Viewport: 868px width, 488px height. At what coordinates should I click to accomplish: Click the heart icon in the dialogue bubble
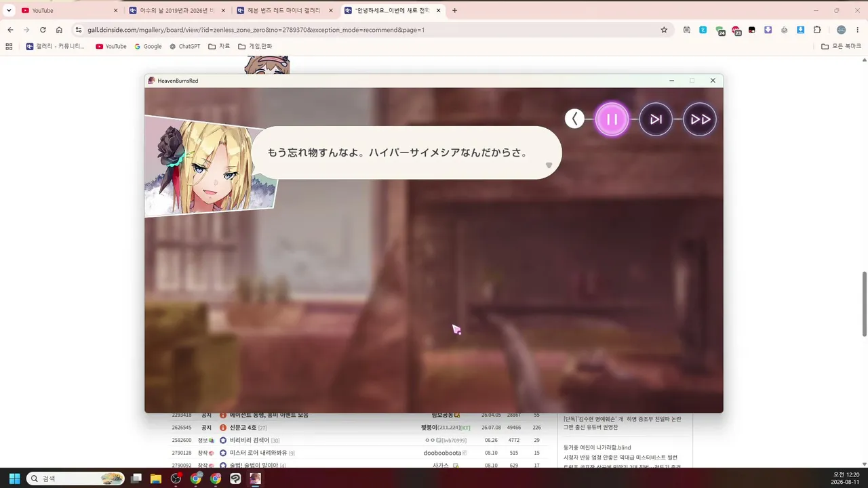pyautogui.click(x=549, y=165)
